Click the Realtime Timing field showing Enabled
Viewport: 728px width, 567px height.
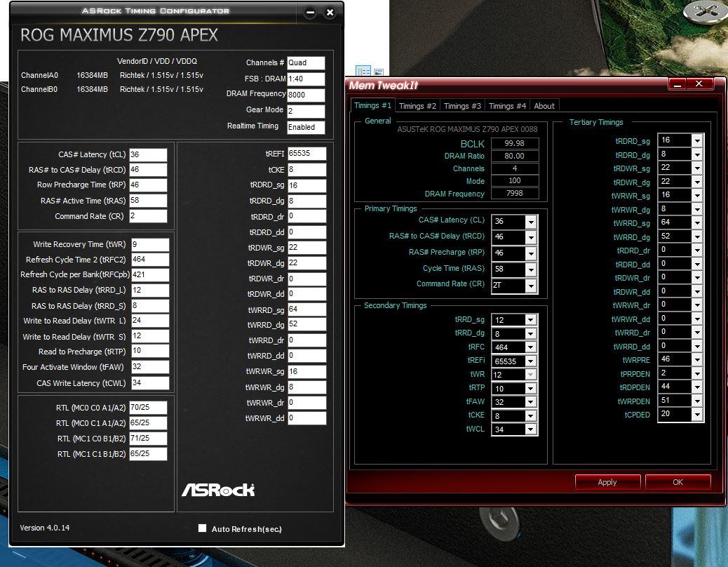coord(306,127)
